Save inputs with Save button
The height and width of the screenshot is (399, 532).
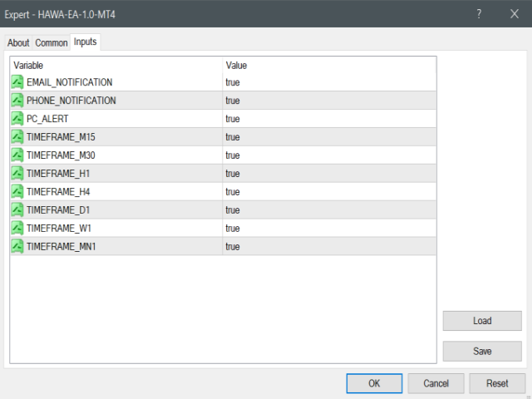(482, 351)
